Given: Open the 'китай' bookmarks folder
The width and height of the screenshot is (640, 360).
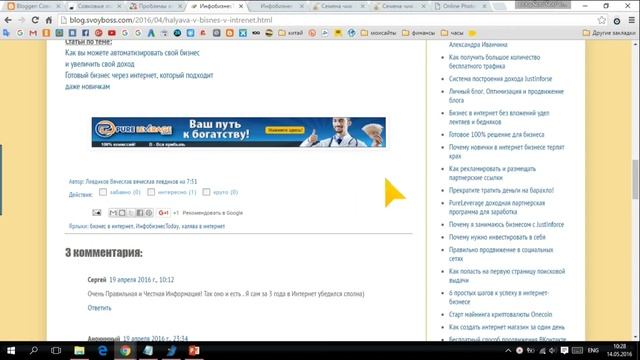Looking at the screenshot, I should [290, 33].
